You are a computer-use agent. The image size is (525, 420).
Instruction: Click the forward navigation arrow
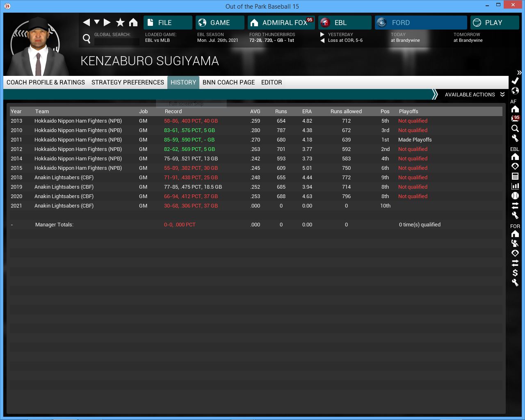point(107,23)
